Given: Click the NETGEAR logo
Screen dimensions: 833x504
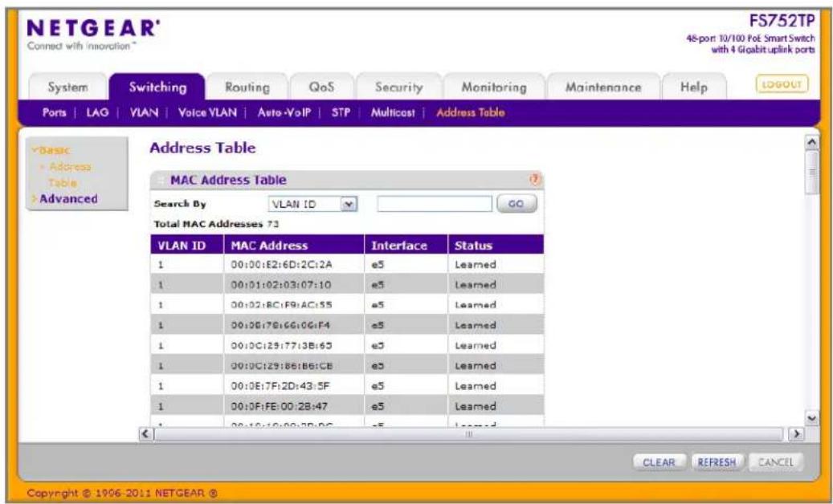Looking at the screenshot, I should click(x=93, y=28).
